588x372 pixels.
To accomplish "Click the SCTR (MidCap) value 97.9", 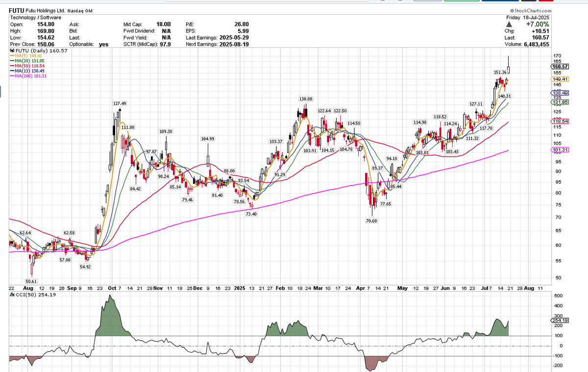I will point(165,44).
